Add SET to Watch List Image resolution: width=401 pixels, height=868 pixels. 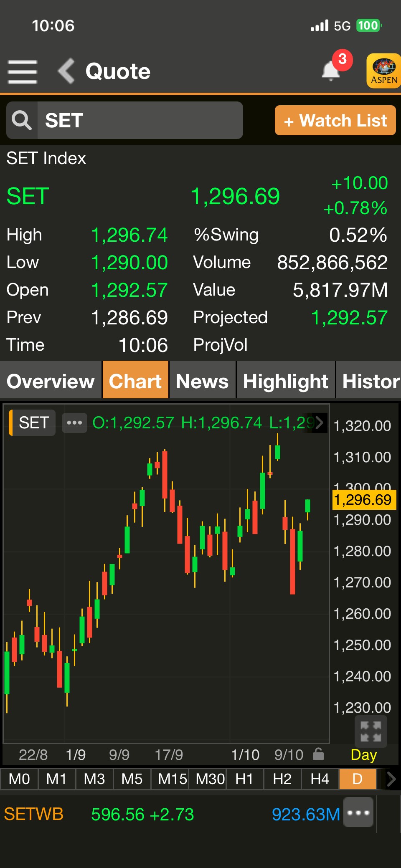[x=335, y=121]
